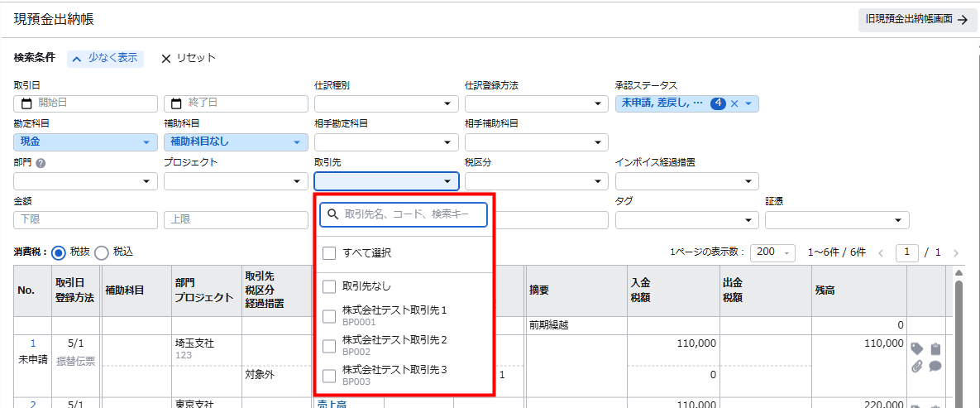Viewport: 980px width, 408px height.
Task: Open the 1ページの表示数 200 dropdown
Action: click(772, 252)
